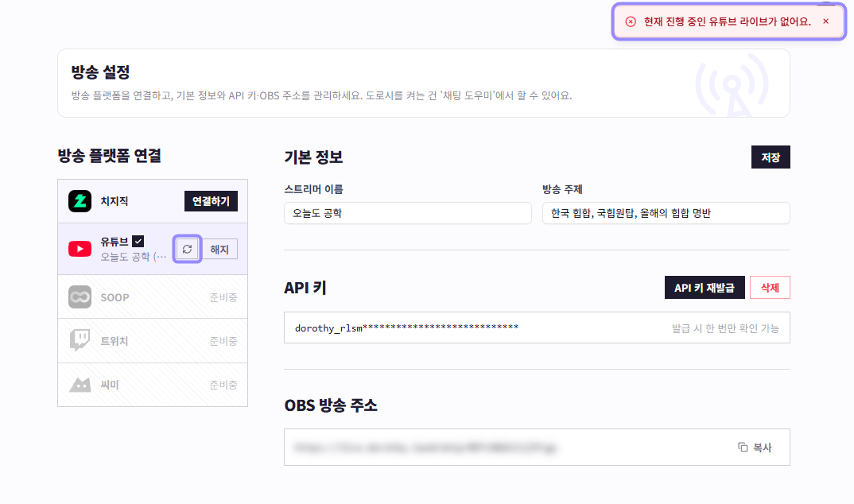Click the blurred OBS address text
Screen dimensions: 854x504
pyautogui.click(x=425, y=448)
